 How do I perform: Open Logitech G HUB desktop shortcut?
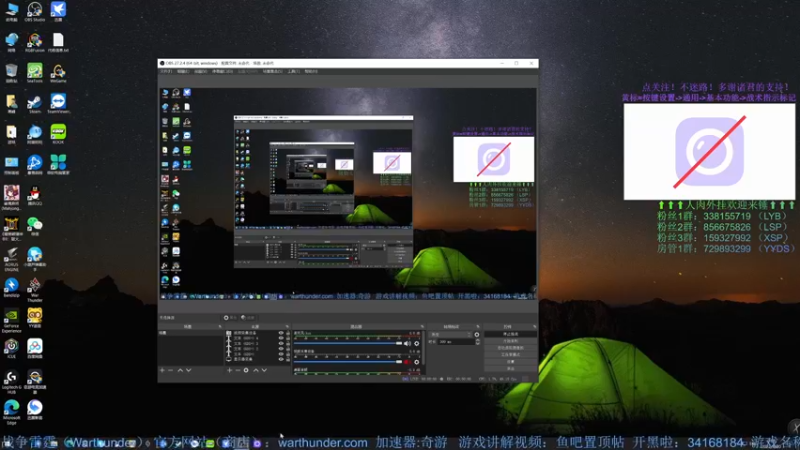coord(11,382)
